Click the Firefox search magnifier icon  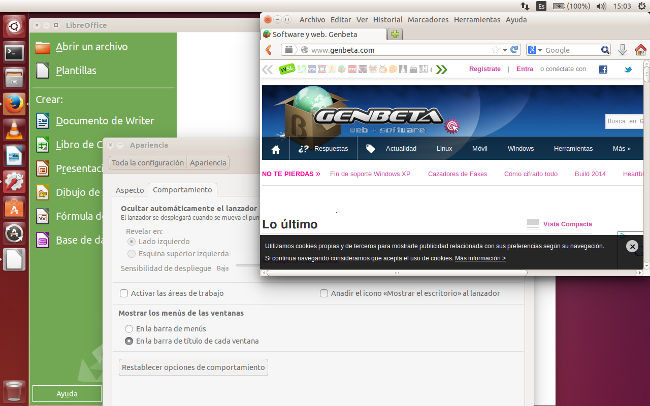tap(605, 50)
